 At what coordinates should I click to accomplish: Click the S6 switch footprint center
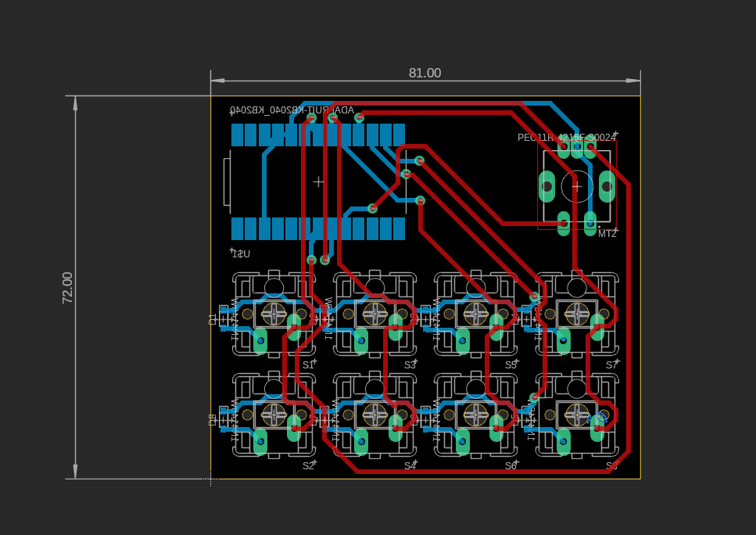point(476,414)
